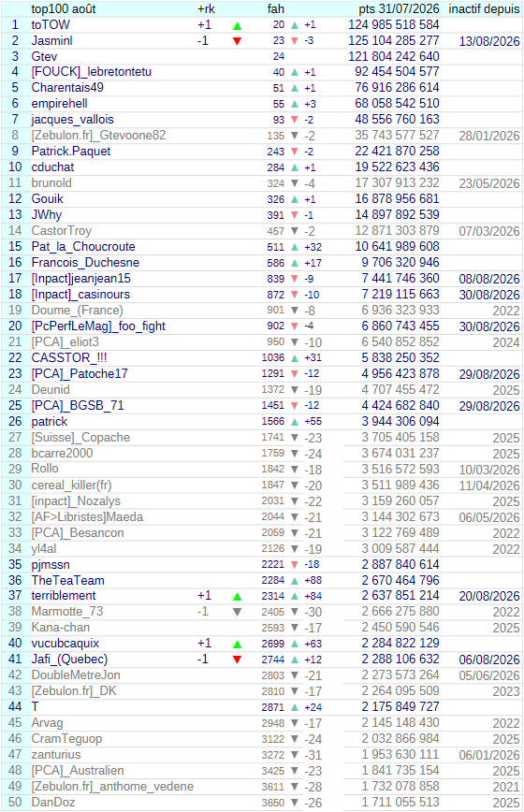Viewport: 524px width, 812px height.
Task: Click points value 1 841 735 154
Action: point(400,771)
